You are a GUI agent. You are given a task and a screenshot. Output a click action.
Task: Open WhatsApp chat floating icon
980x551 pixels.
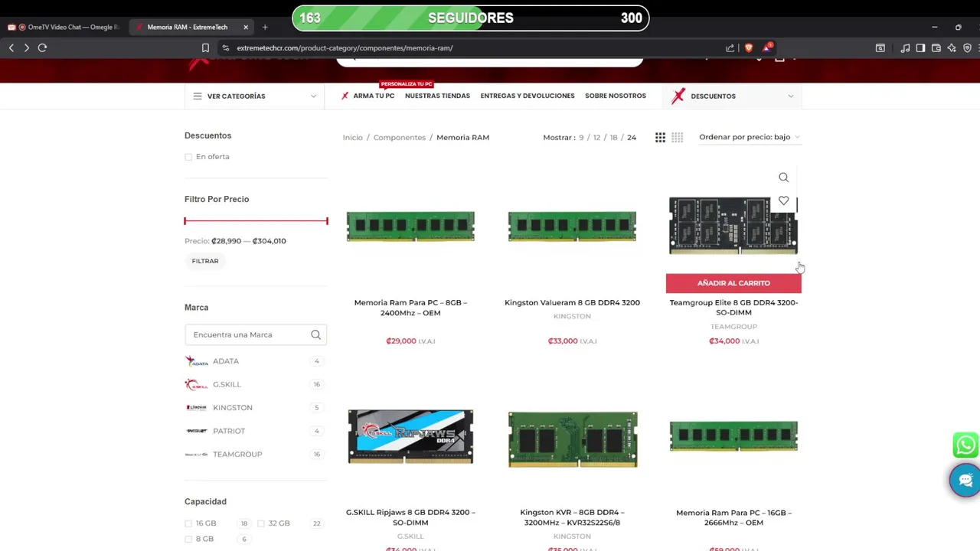click(965, 445)
